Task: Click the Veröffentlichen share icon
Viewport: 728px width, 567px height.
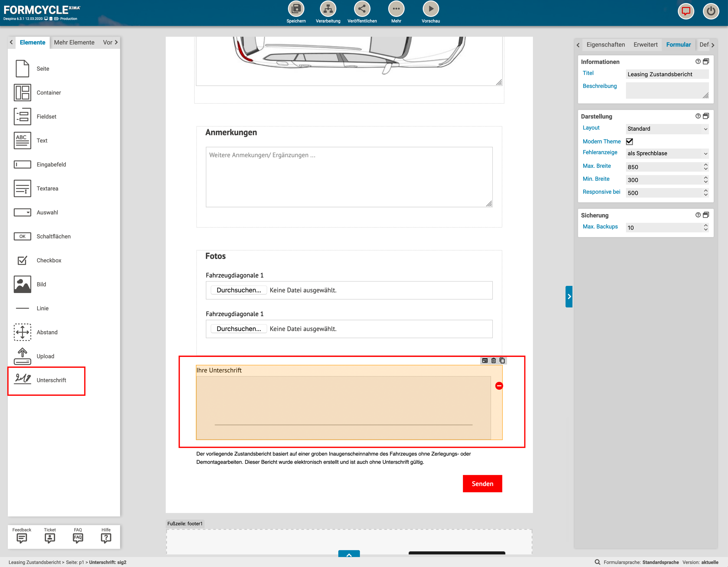Action: pyautogui.click(x=362, y=9)
